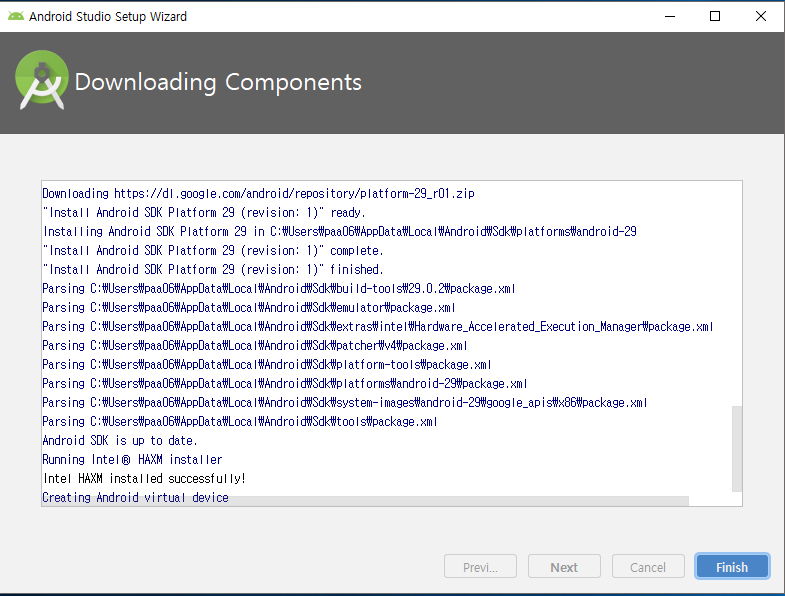Click the Previ... button
The height and width of the screenshot is (596, 785).
point(480,567)
